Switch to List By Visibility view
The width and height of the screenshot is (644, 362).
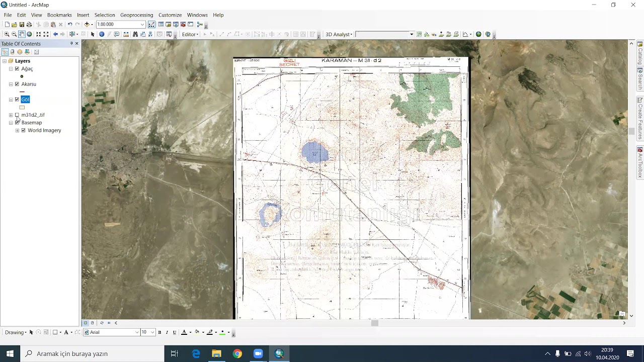[20, 52]
